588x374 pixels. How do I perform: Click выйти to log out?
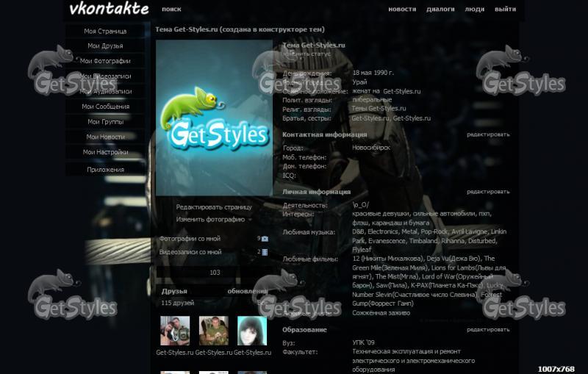505,10
